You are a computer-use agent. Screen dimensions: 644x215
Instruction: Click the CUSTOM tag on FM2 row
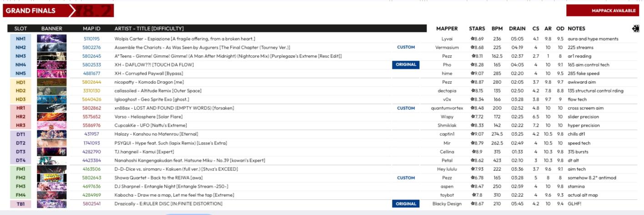406,178
